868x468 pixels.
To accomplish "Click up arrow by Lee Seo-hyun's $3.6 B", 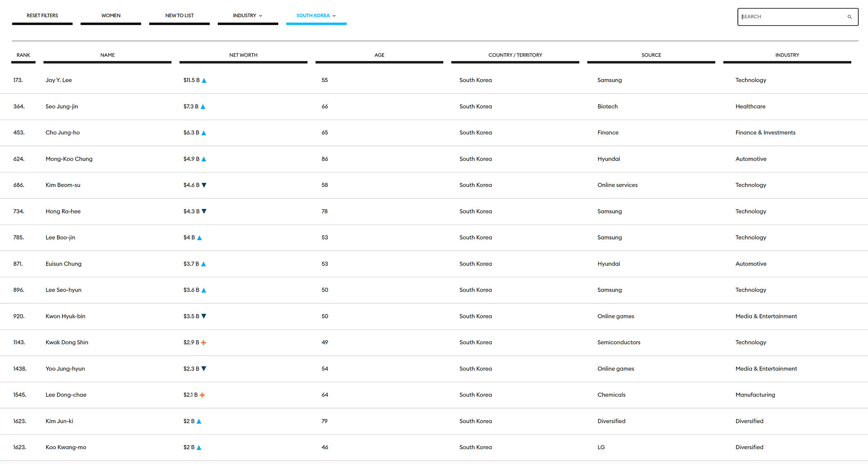I will 204,290.
